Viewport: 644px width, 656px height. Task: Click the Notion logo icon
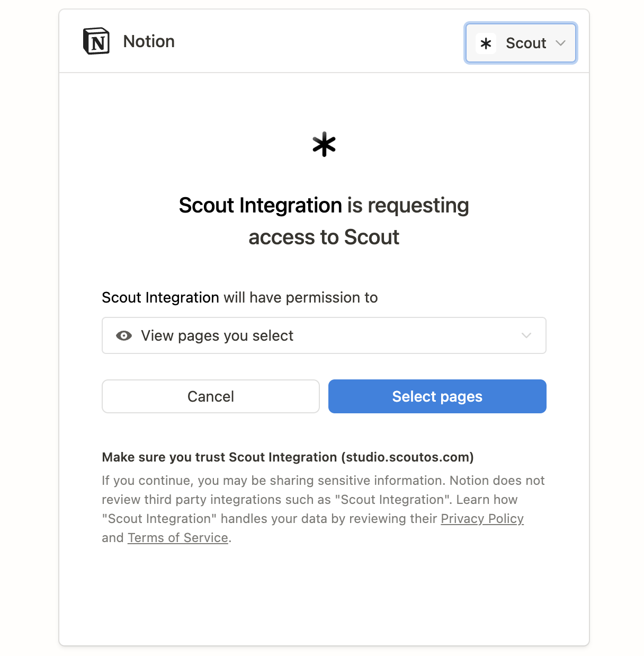[x=96, y=41]
